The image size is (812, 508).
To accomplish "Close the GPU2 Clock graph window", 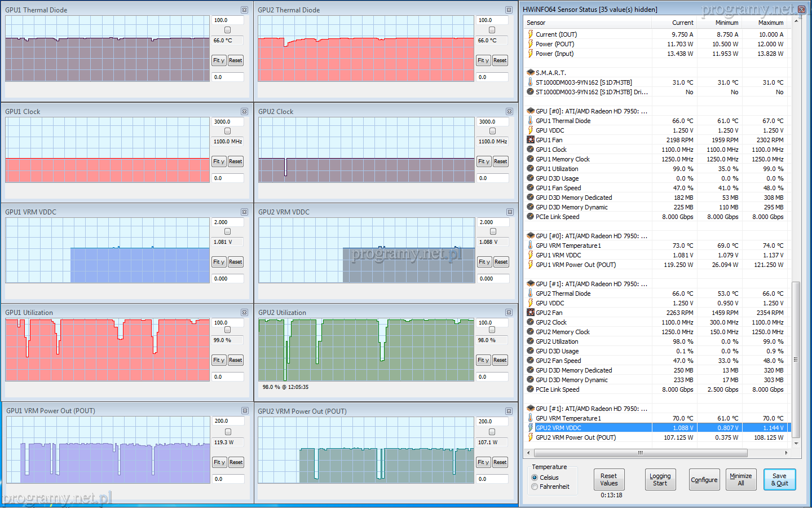I will click(509, 112).
